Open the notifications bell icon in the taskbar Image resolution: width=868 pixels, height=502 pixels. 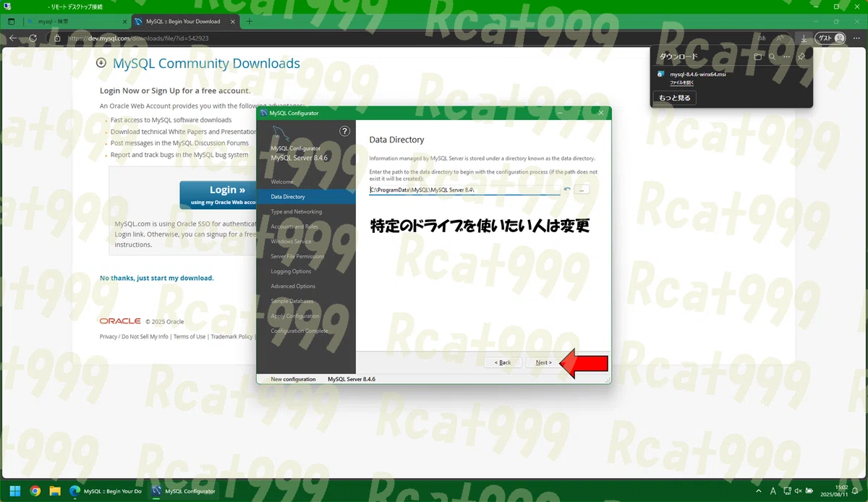(x=855, y=491)
